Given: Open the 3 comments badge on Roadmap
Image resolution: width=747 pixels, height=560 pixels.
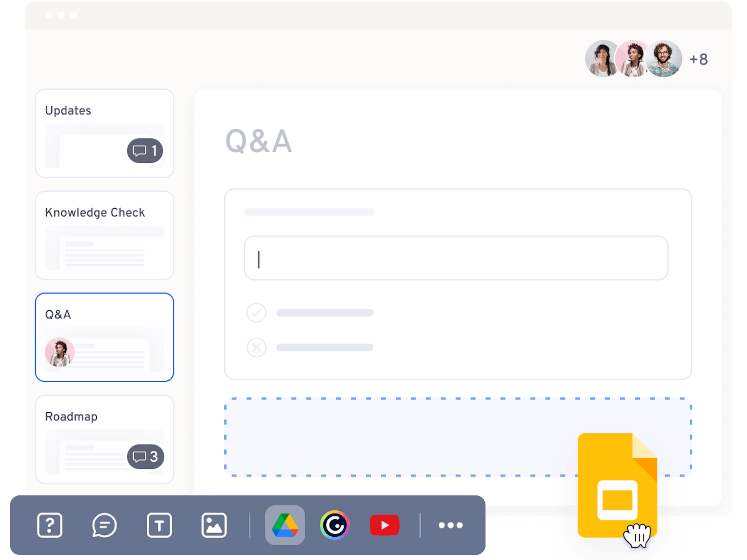Looking at the screenshot, I should pyautogui.click(x=145, y=456).
